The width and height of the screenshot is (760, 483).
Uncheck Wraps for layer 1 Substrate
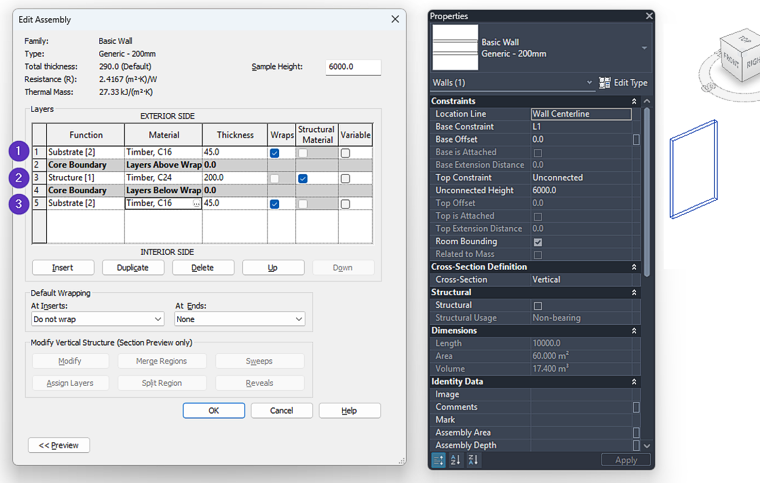275,153
